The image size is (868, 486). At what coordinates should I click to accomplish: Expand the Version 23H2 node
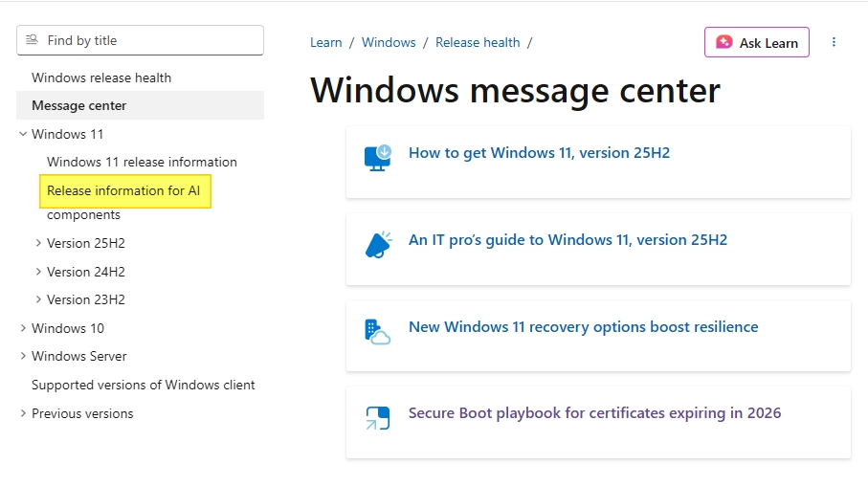(38, 299)
